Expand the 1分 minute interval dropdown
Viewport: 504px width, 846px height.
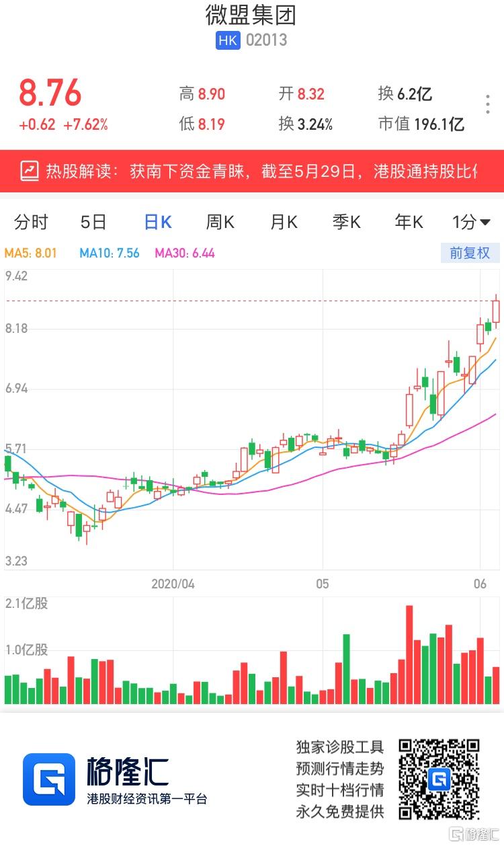tap(471, 222)
